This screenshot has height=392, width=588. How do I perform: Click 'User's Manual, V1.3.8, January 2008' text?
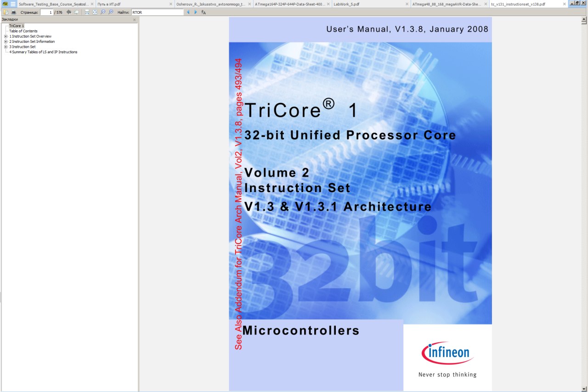[x=407, y=29]
